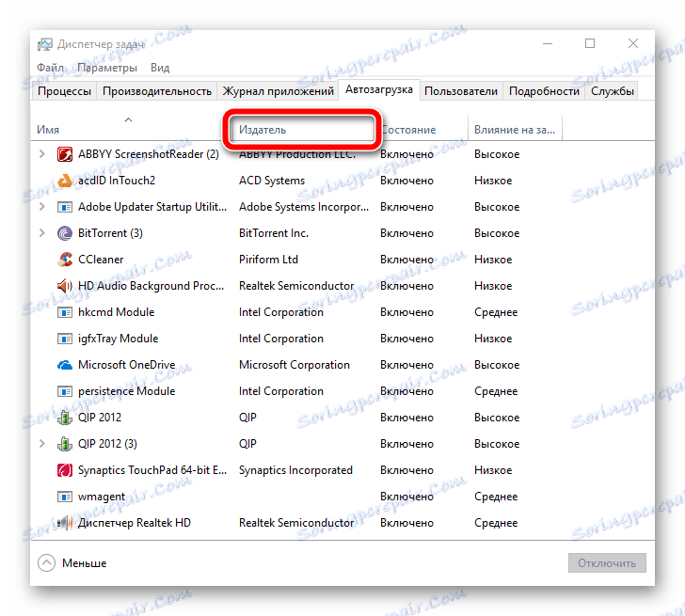
Task: Click the Synaptics Incorporated publisher cell
Action: tap(295, 470)
